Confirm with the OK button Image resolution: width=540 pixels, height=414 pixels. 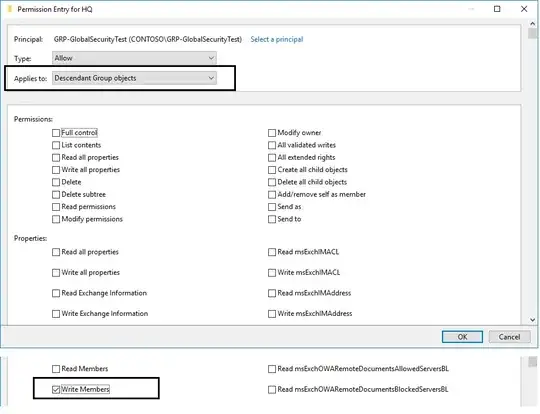click(462, 337)
